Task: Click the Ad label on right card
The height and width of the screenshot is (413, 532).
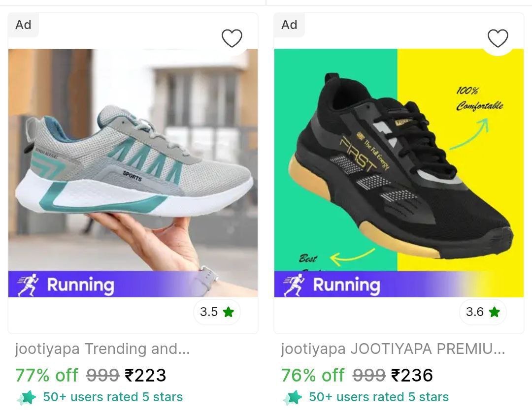Action: coord(289,25)
